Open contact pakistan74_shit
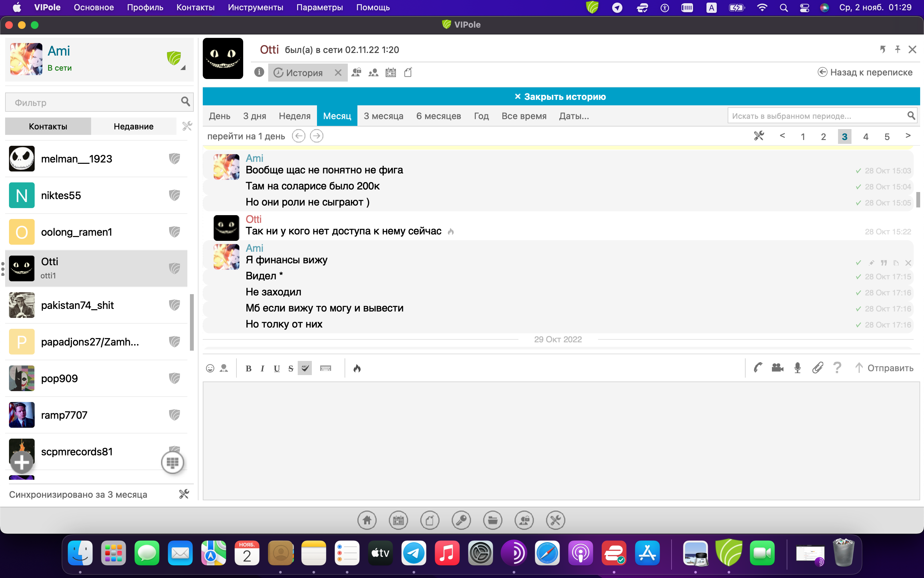 tap(96, 305)
